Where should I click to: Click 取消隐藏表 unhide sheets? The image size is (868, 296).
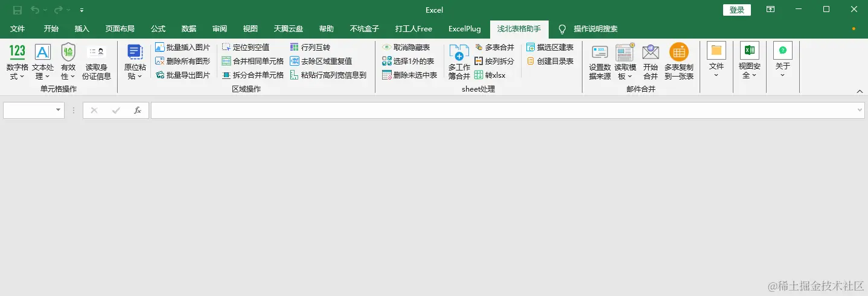(406, 47)
